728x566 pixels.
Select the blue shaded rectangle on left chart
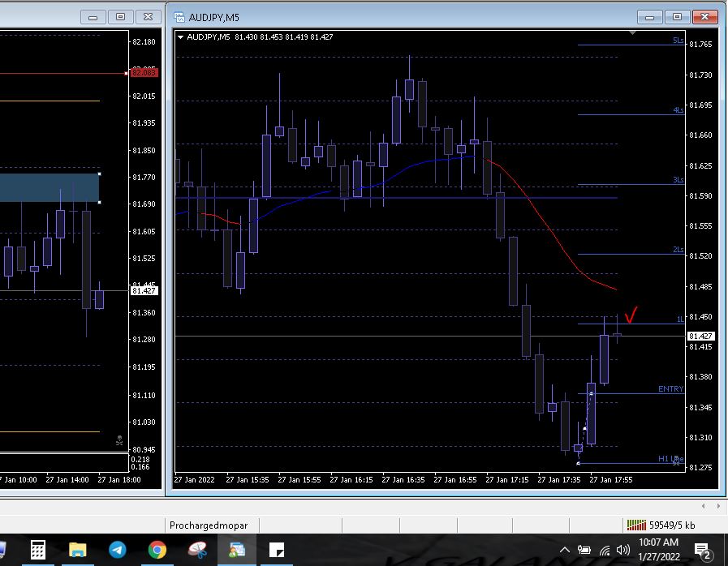coord(50,187)
